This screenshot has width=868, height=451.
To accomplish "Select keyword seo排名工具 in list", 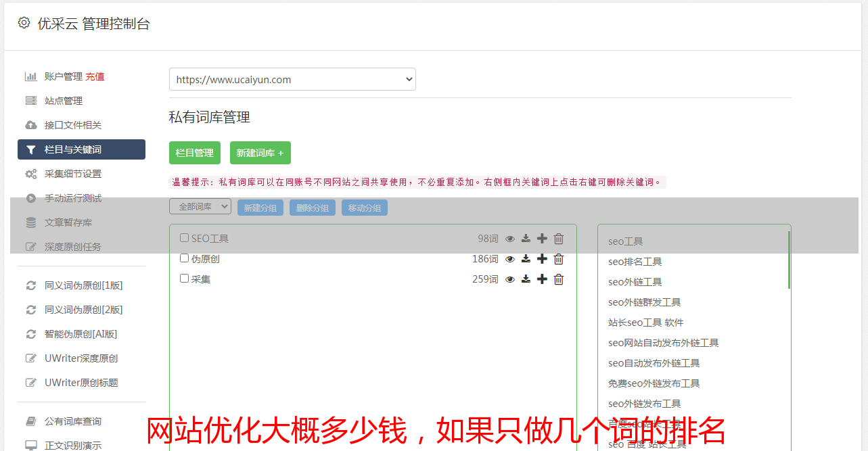I will click(x=635, y=262).
